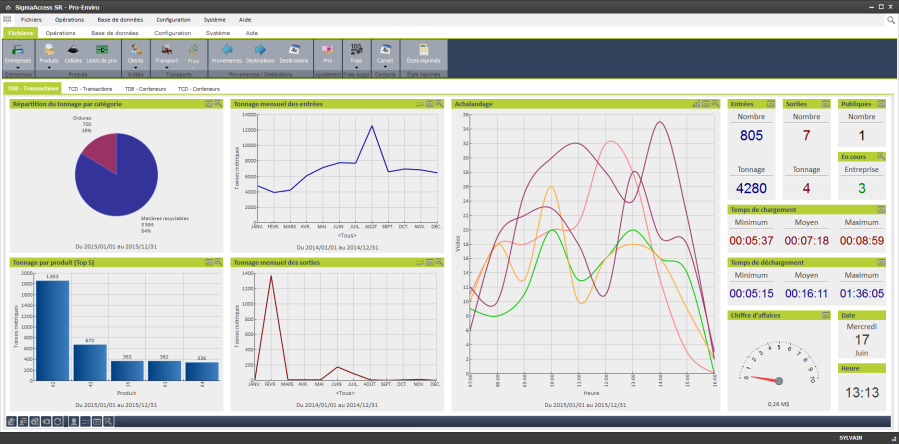Image resolution: width=899 pixels, height=444 pixels.
Task: Click the search magnifier in top-right corner
Action: click(891, 19)
